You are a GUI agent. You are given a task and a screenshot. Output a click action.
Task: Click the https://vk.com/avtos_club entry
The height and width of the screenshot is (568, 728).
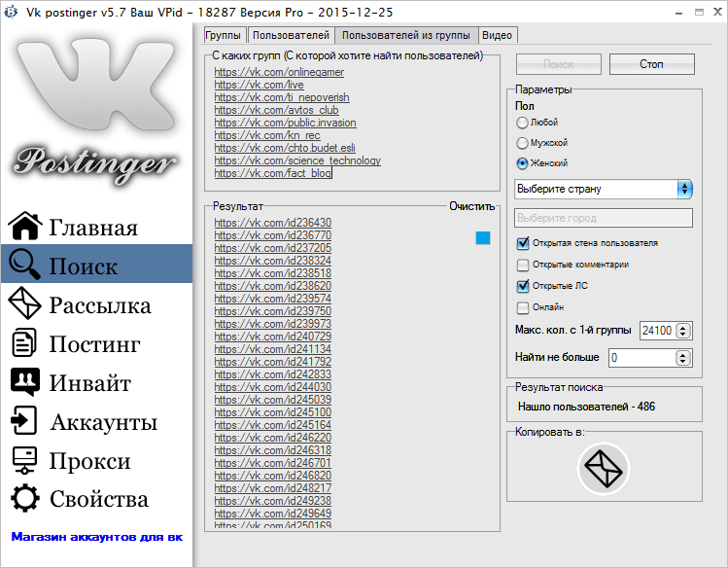pos(276,110)
